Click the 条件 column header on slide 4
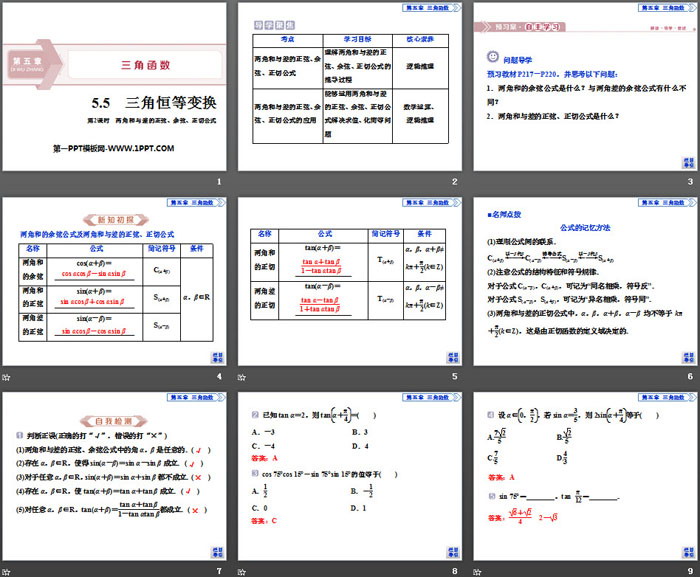Screen dimensions: 700x577 click(196, 248)
